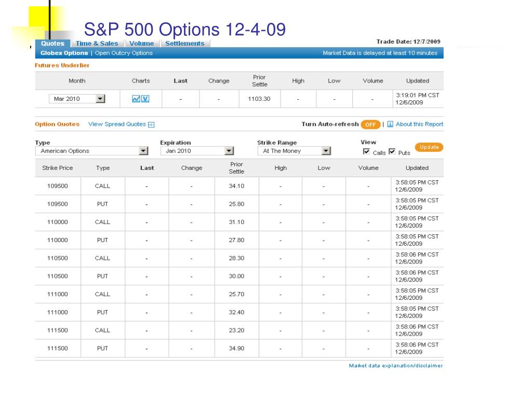Switch to the Time & Sales tab
Screen dimensions: 532x399
(x=97, y=44)
